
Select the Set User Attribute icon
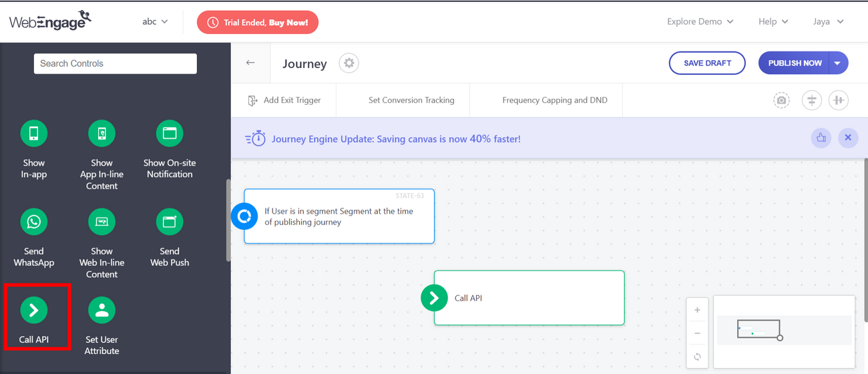click(x=101, y=310)
